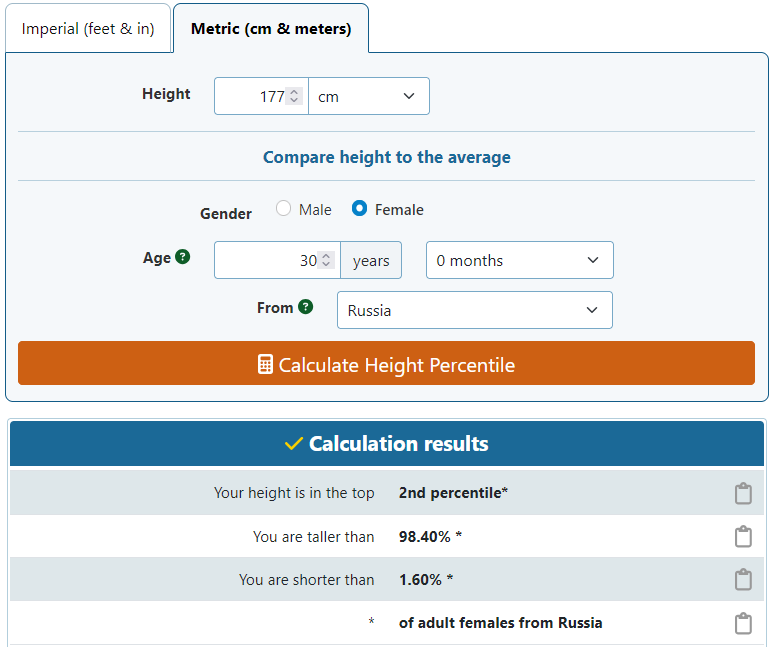Click the age years stepper arrows
The image size is (773, 647).
point(326,260)
